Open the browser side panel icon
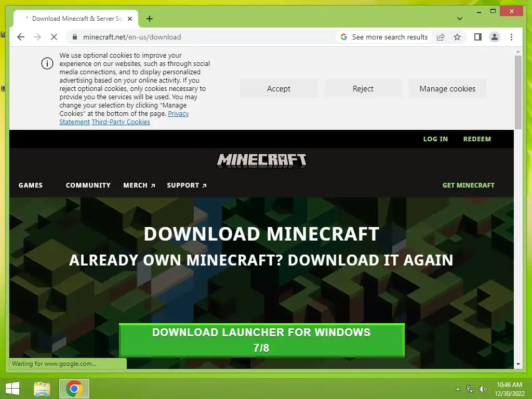Screen dimensions: 532x399 coord(478,37)
